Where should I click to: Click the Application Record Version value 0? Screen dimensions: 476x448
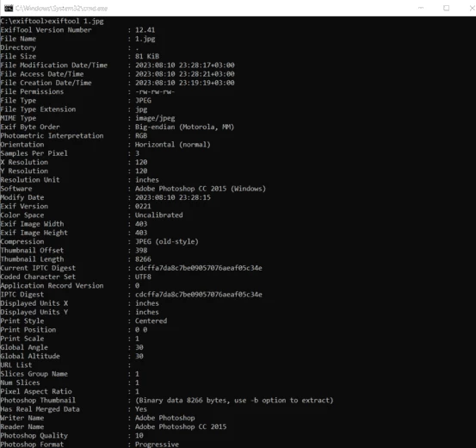(137, 286)
